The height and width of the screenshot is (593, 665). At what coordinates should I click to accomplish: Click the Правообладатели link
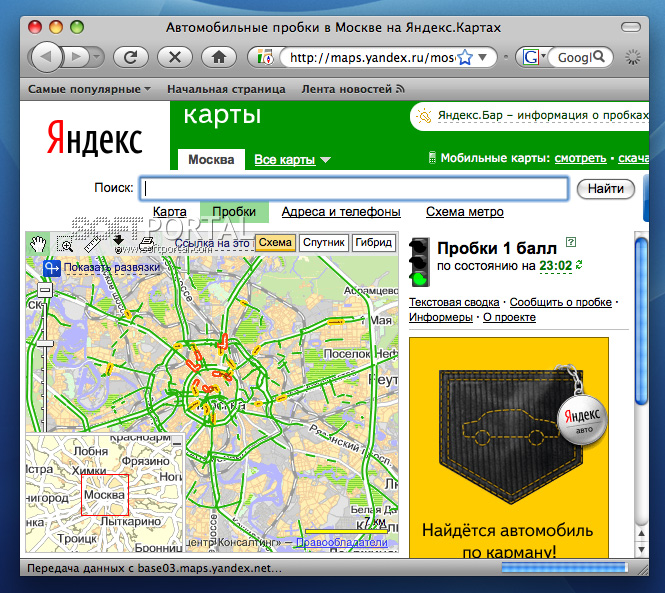(x=342, y=542)
